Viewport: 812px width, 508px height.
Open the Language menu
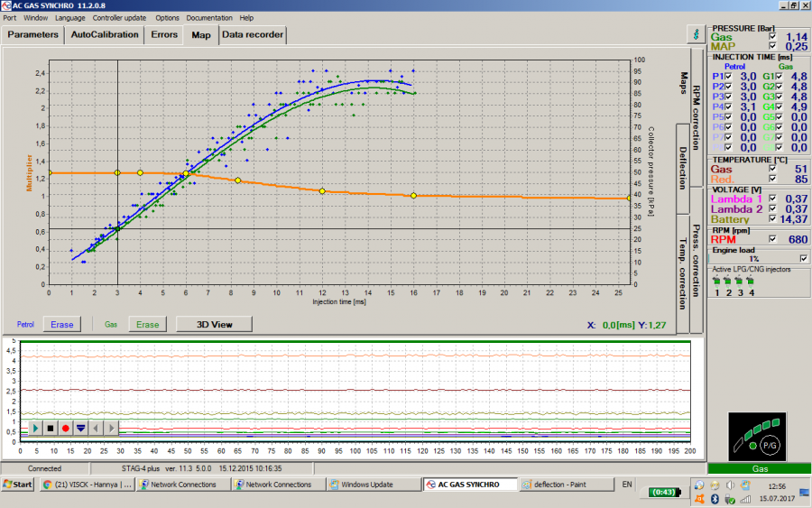(69, 17)
